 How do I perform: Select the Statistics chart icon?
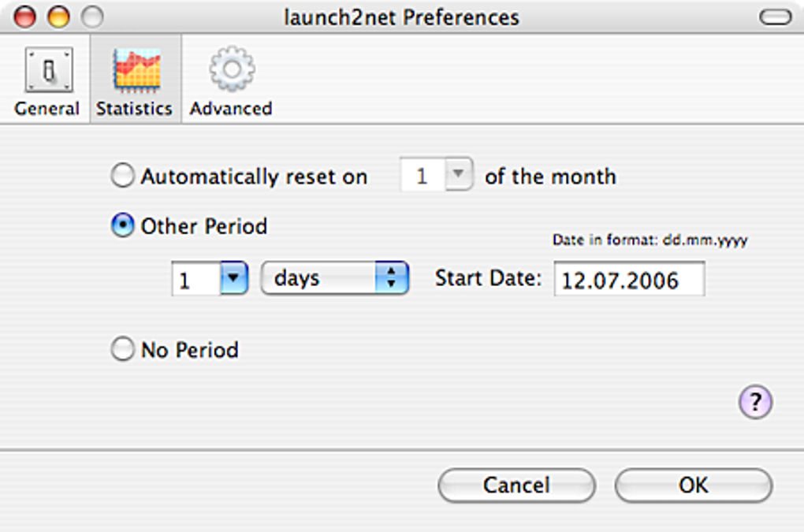tap(136, 69)
